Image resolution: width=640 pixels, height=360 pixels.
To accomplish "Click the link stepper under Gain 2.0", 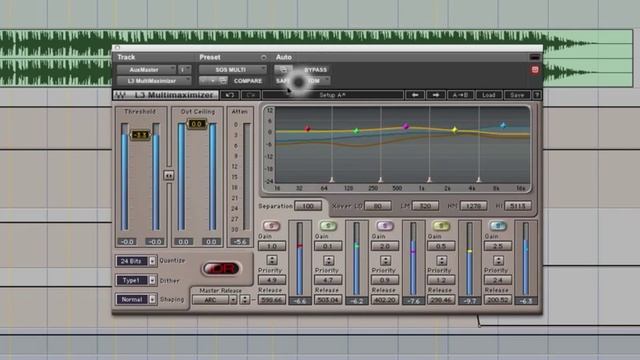I will tap(385, 260).
